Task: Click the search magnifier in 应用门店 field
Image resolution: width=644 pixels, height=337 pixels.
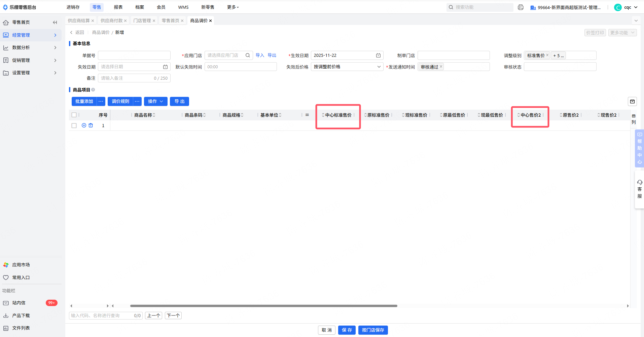Action: click(x=248, y=55)
